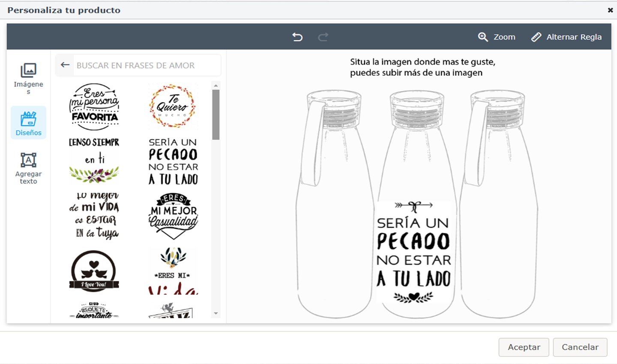Toggle Alternar Regla ruler tool
617x364 pixels.
pyautogui.click(x=566, y=37)
